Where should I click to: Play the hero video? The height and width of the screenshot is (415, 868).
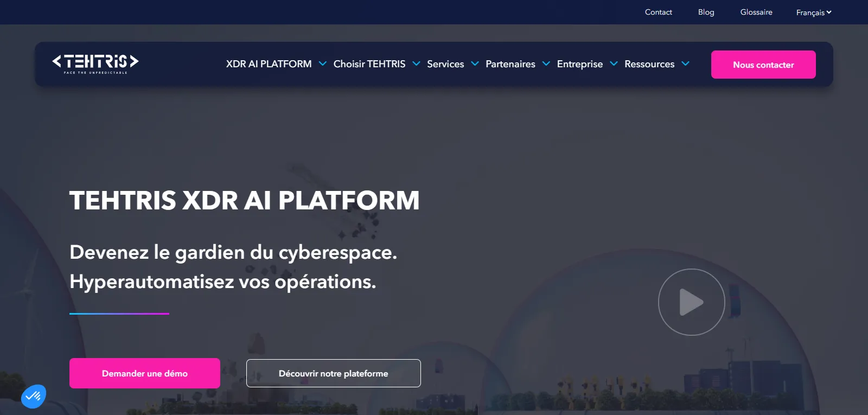[x=692, y=302]
